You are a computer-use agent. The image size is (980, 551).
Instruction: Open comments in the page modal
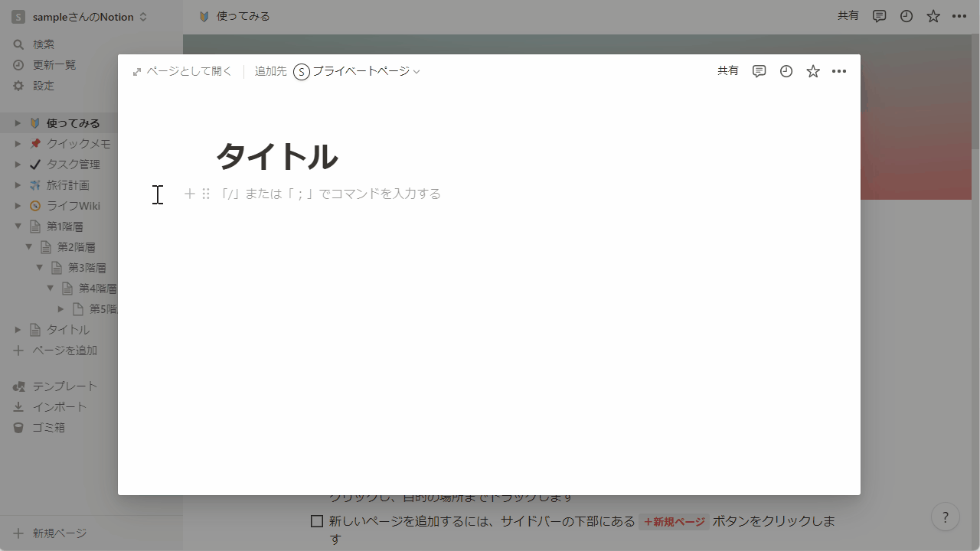pyautogui.click(x=759, y=71)
